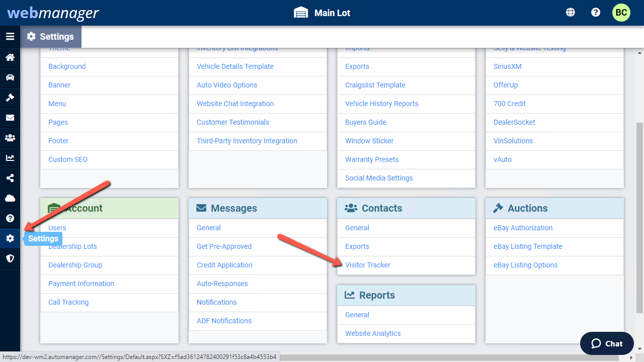
Task: Open Payment Information link
Action: point(82,284)
